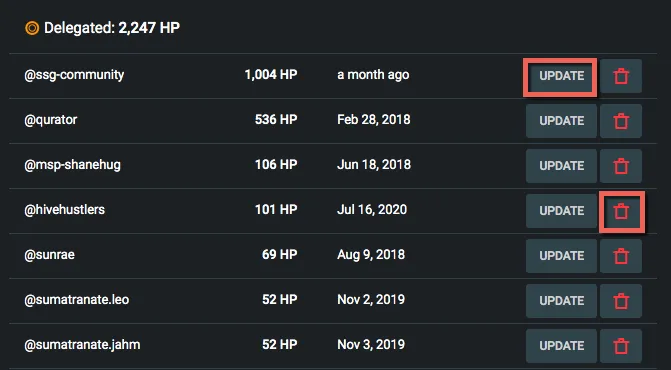The image size is (671, 370).
Task: Open the @ssg-community account link
Action: (74, 75)
